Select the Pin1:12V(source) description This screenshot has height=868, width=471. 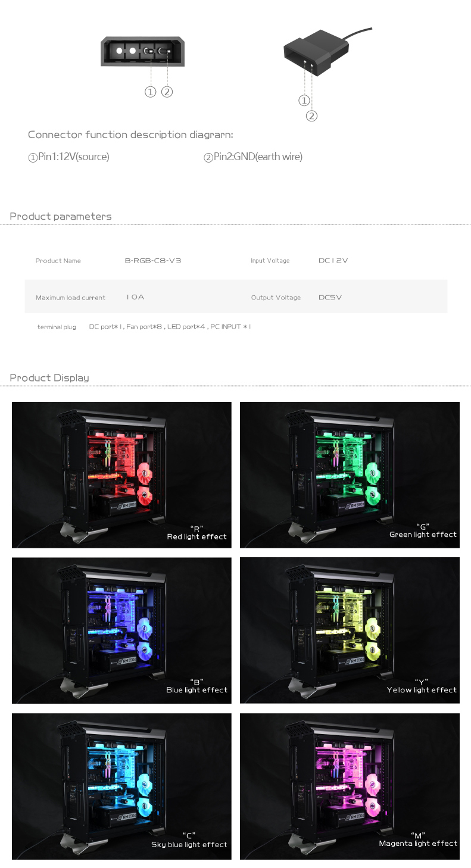point(69,157)
